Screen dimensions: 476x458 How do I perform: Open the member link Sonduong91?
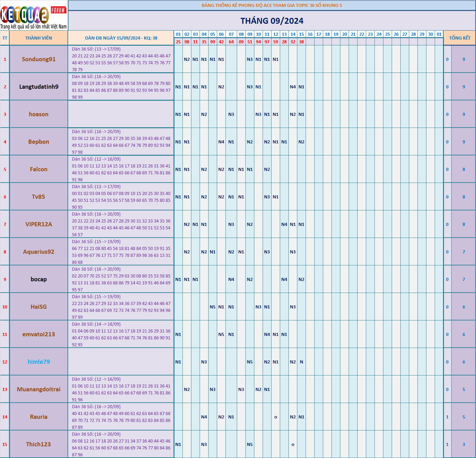(39, 59)
